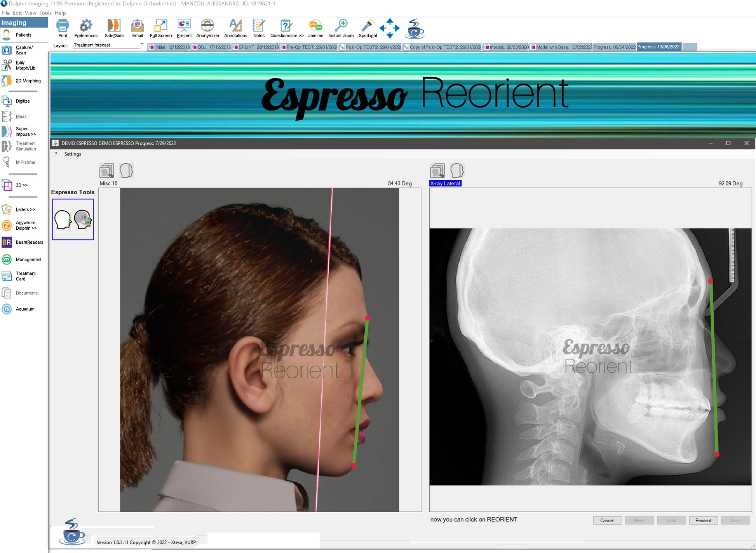Viewport: 756px width, 553px height.
Task: Open the Settings menu in Espresso window
Action: pos(73,154)
